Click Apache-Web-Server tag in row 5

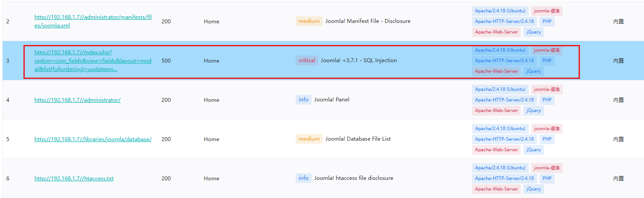point(496,149)
